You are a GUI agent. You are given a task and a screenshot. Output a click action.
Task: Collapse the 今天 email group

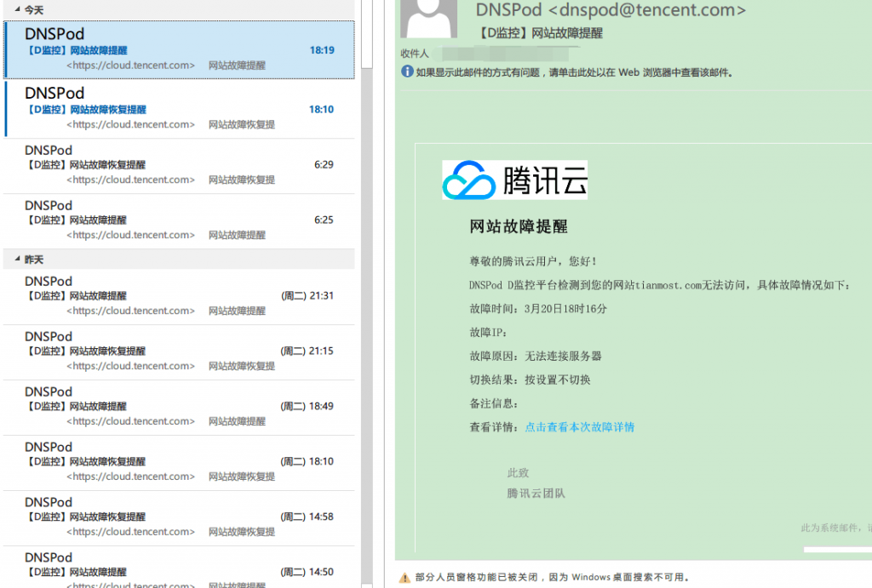[17, 9]
